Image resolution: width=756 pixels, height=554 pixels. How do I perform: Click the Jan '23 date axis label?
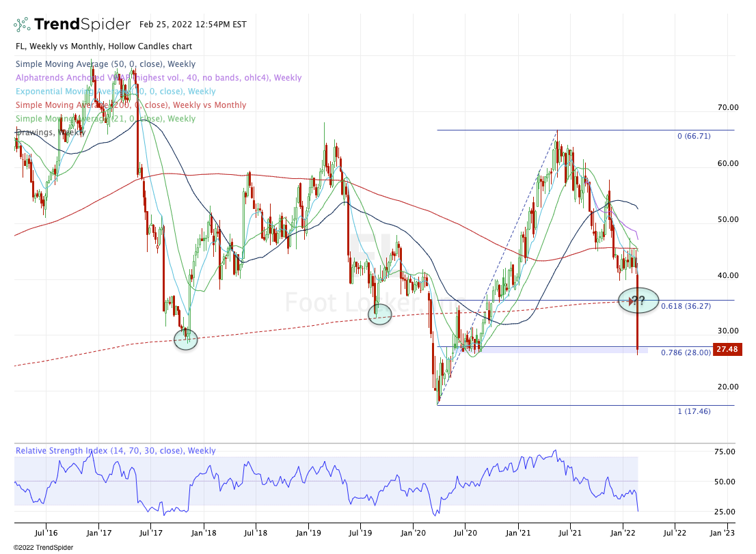click(723, 533)
